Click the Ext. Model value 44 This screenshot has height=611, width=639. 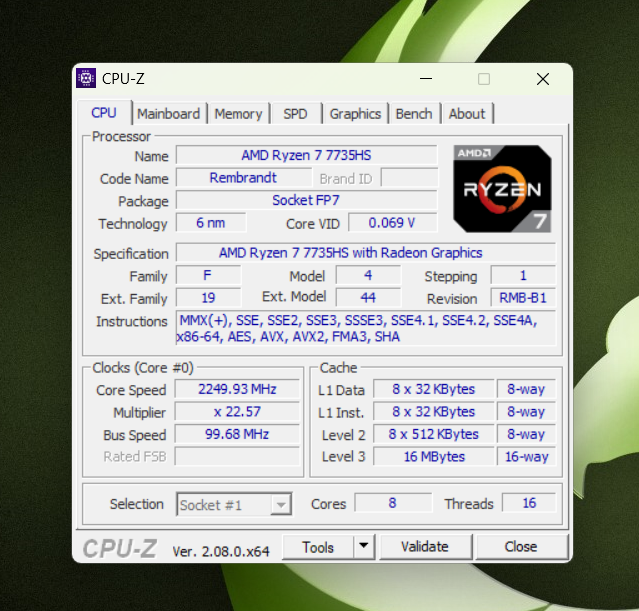(x=368, y=298)
